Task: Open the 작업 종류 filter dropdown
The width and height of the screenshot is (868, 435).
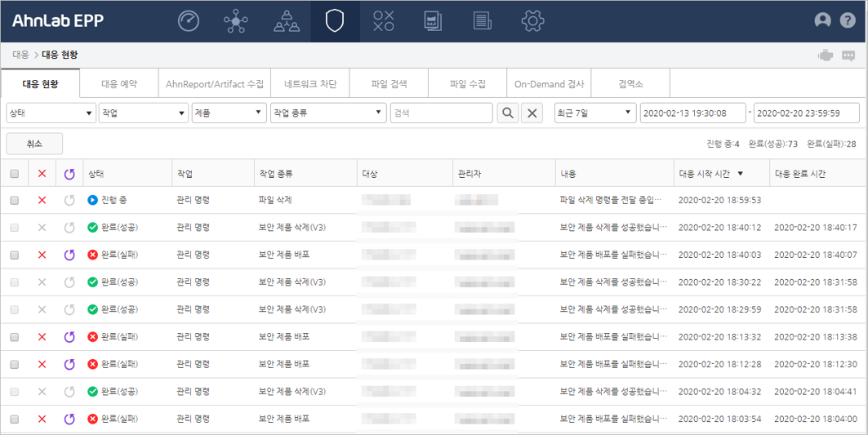Action: (x=327, y=113)
